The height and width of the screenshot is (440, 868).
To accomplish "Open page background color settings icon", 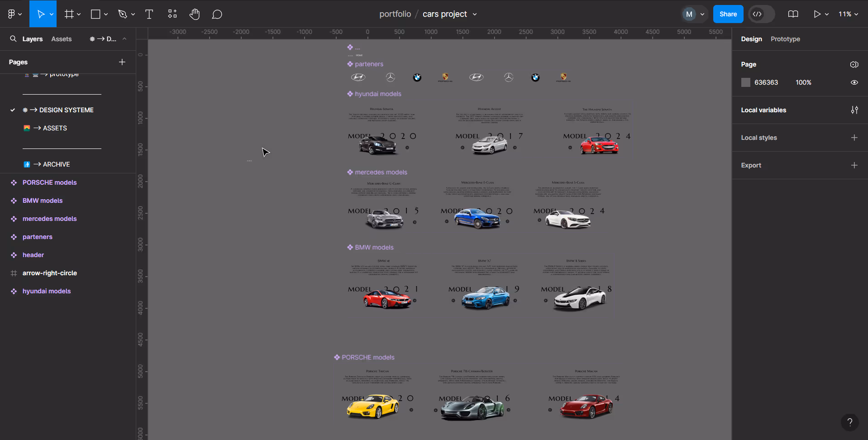I will coord(854,64).
